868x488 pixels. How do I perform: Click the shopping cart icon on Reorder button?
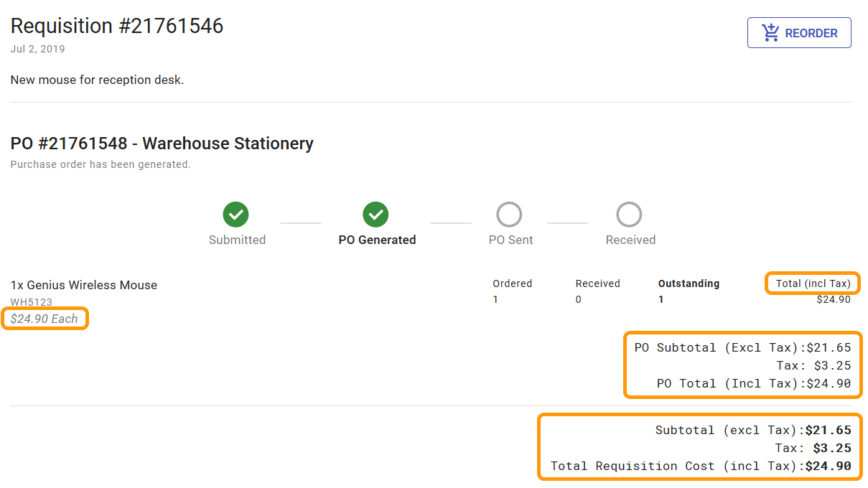tap(769, 32)
